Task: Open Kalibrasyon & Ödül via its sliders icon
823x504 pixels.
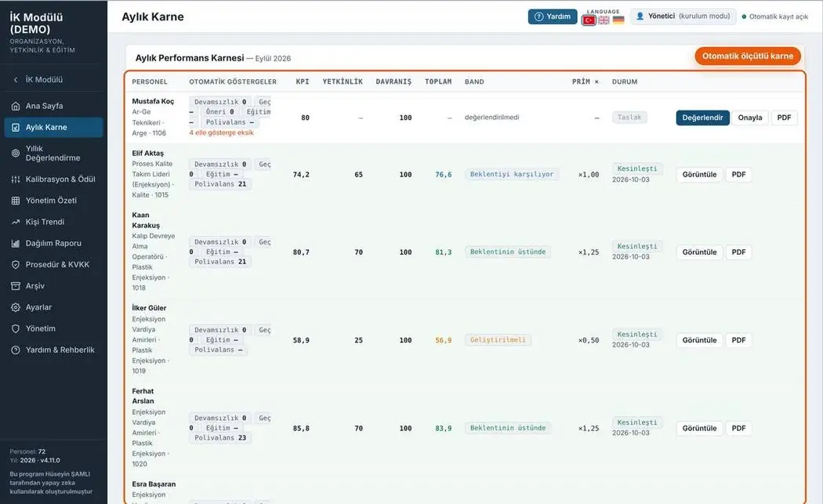Action: [16, 179]
